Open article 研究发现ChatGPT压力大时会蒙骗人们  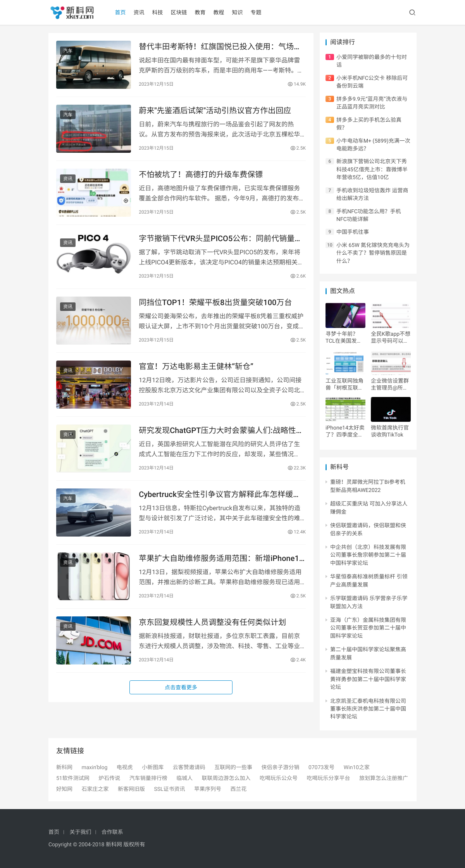pyautogui.click(x=220, y=430)
